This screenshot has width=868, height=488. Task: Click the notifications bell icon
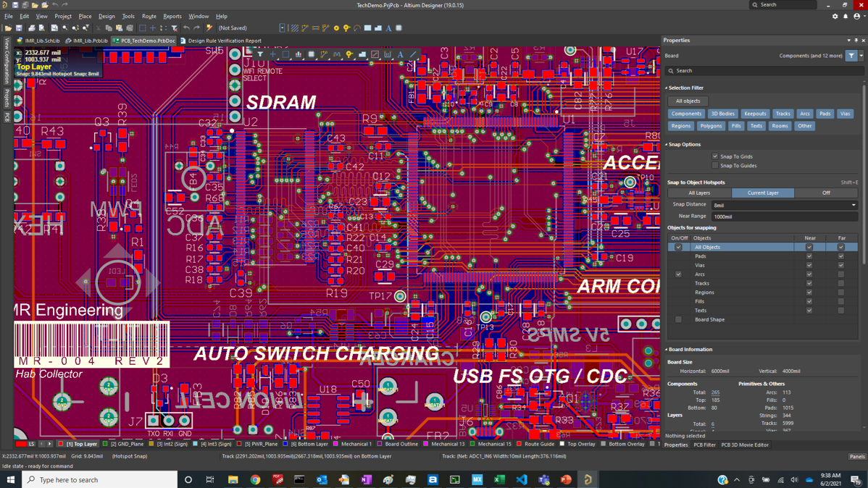coord(845,16)
